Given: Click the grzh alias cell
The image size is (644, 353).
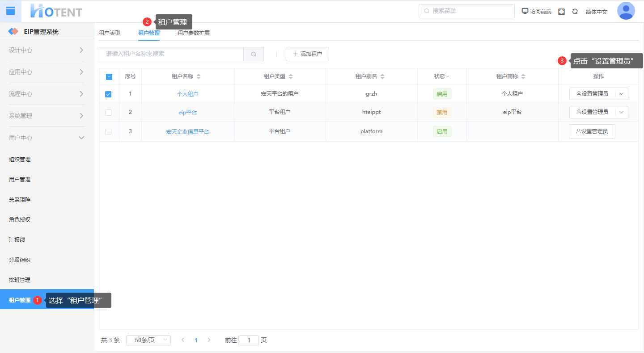Looking at the screenshot, I should click(372, 94).
